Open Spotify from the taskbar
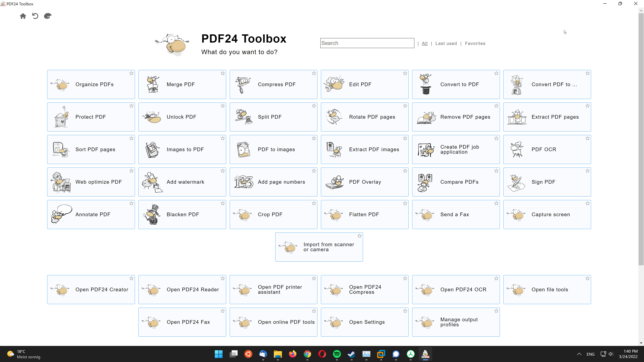This screenshot has width=644, height=362. coord(337,354)
